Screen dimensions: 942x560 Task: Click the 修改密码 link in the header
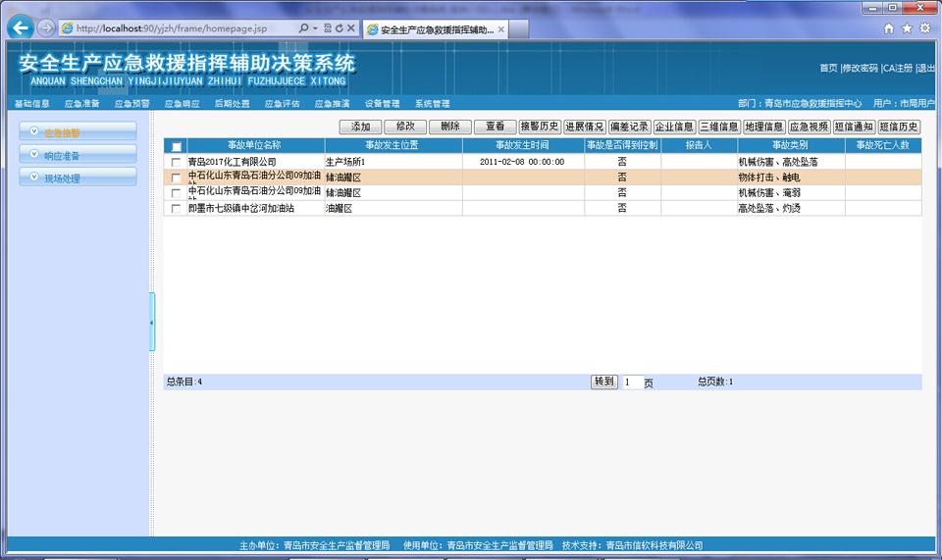860,68
